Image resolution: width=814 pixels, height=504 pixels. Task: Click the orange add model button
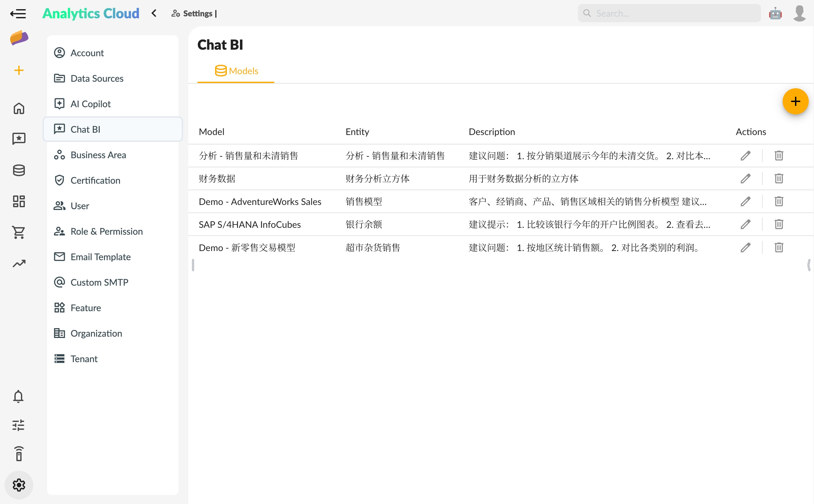(795, 101)
